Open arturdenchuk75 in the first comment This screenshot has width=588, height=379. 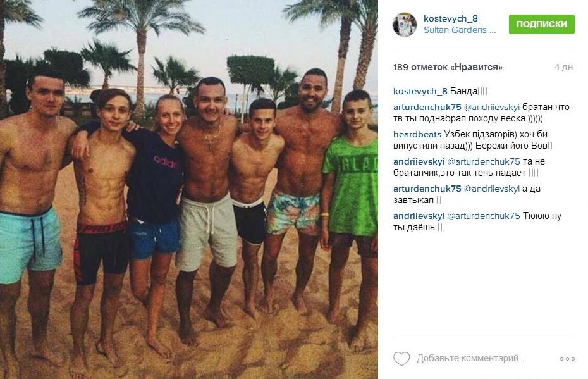pyautogui.click(x=427, y=107)
